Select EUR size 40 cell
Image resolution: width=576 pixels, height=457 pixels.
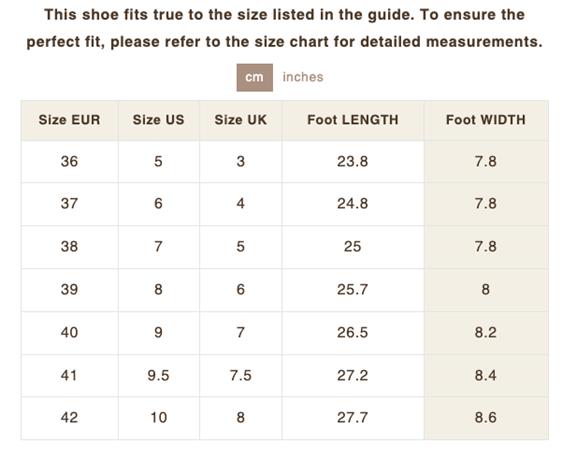tap(69, 332)
